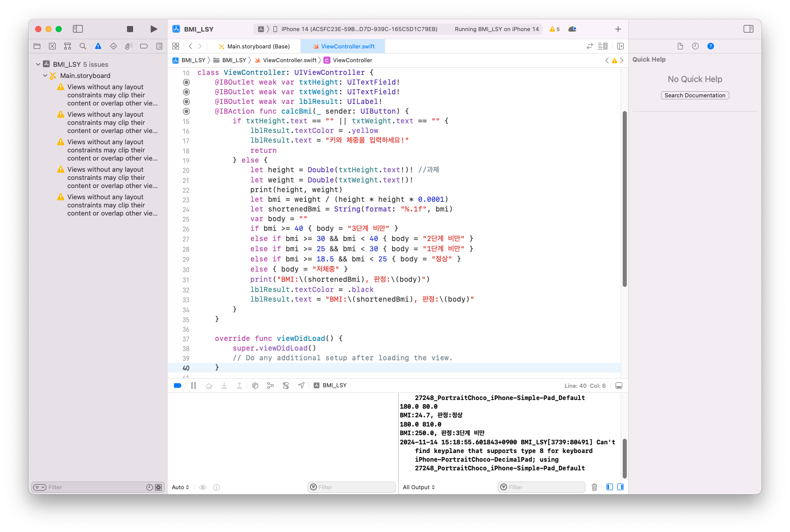
Task: Open the Breakpoint navigator
Action: click(144, 46)
